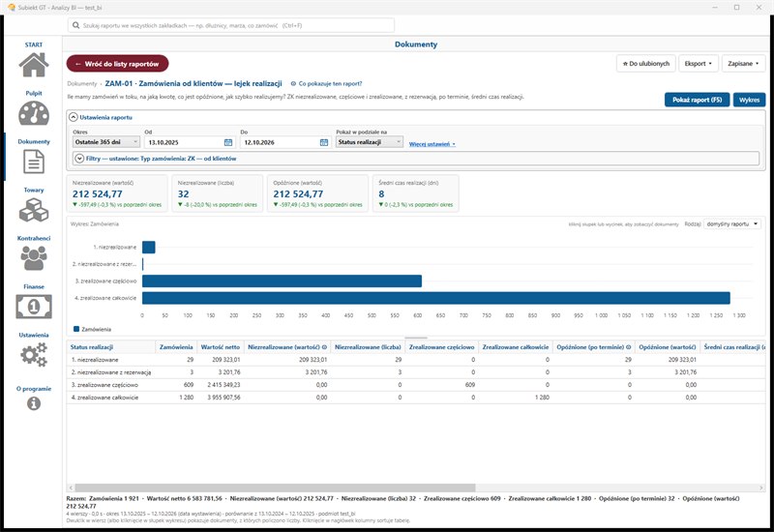
Task: Sort by Zamówienia column header
Action: [x=176, y=347]
